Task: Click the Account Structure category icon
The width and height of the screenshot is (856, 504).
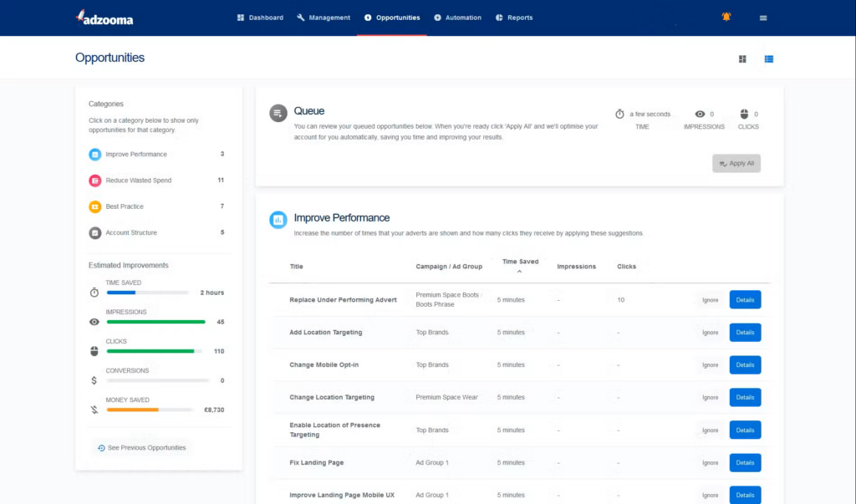Action: point(94,232)
